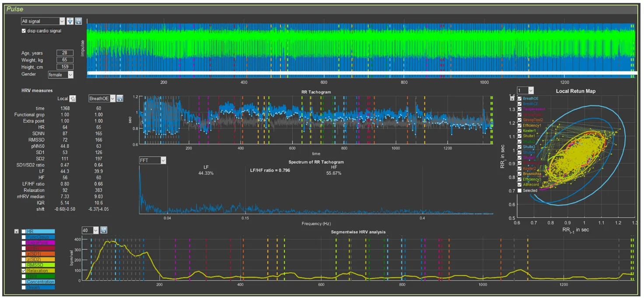This screenshot has height=298, width=644.
Task: Open the All signal dropdown
Action: click(61, 21)
